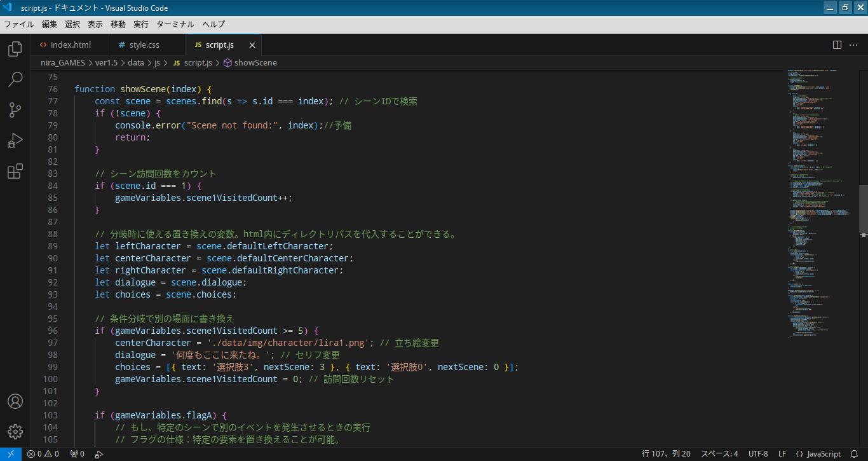Click the Accounts icon in activity bar

tap(15, 401)
